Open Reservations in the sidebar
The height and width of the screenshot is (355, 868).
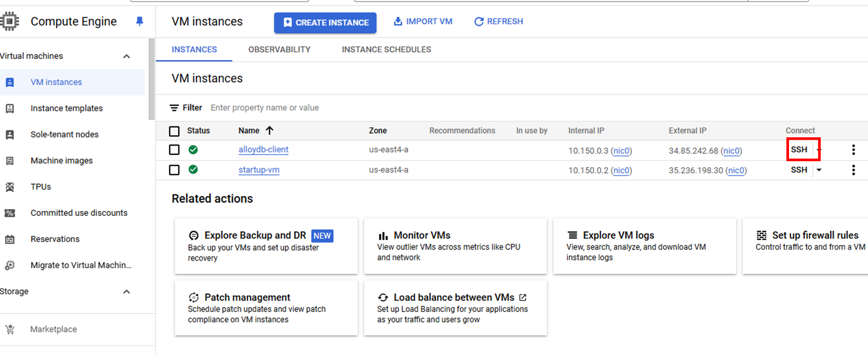55,239
